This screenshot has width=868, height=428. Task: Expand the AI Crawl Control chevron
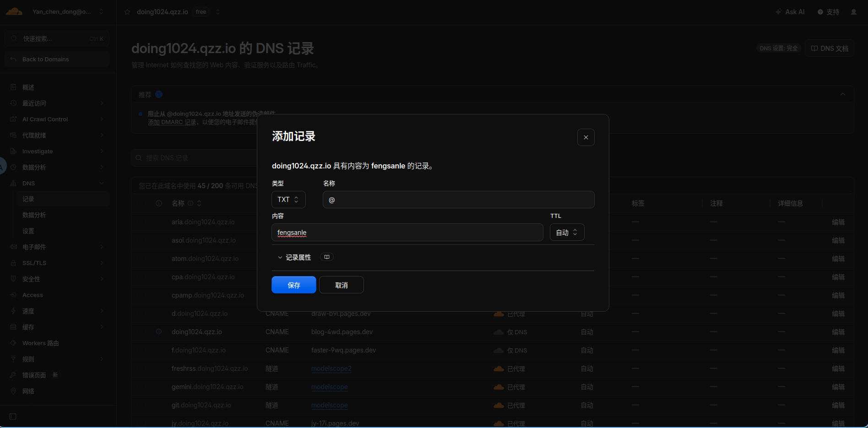[x=102, y=119]
